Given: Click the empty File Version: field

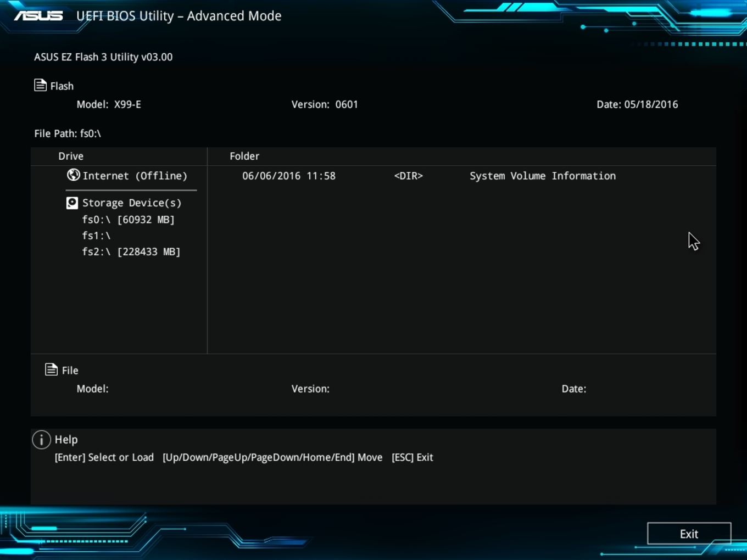Looking at the screenshot, I should point(310,389).
